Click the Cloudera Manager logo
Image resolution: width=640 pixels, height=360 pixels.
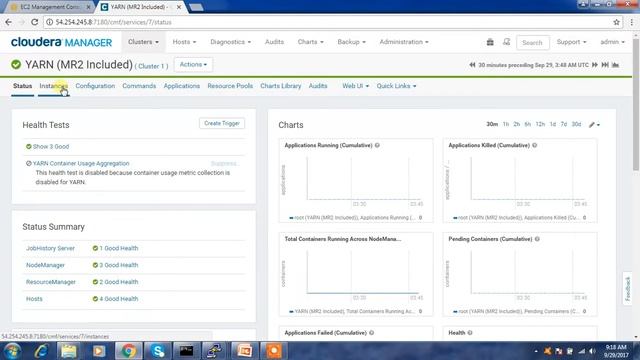61,42
